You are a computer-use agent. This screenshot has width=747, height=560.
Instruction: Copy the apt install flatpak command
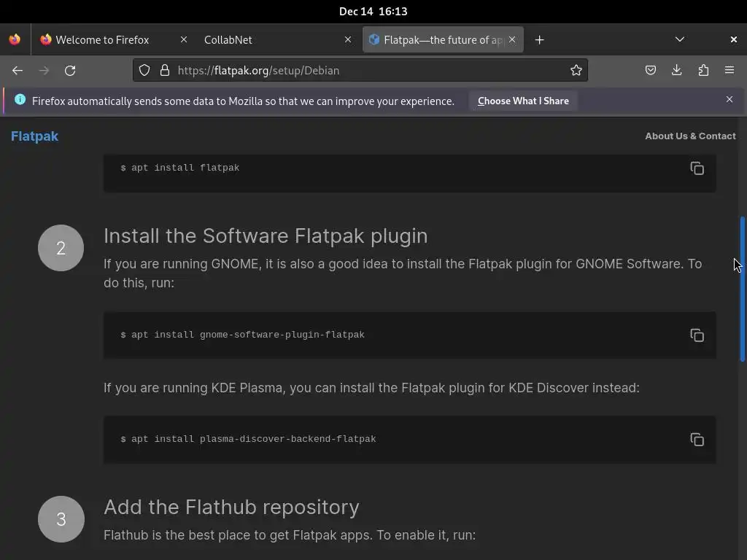(697, 168)
